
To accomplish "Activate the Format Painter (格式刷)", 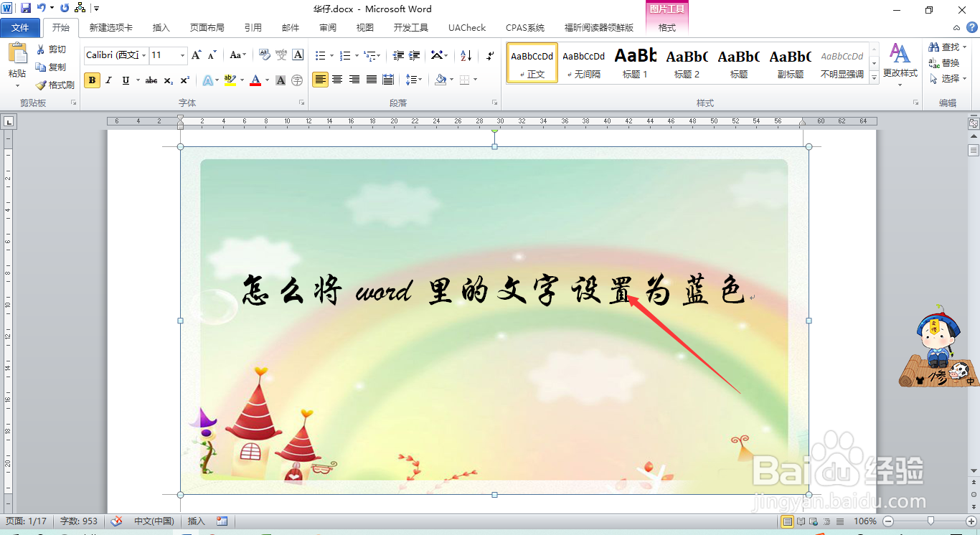I will pyautogui.click(x=55, y=85).
